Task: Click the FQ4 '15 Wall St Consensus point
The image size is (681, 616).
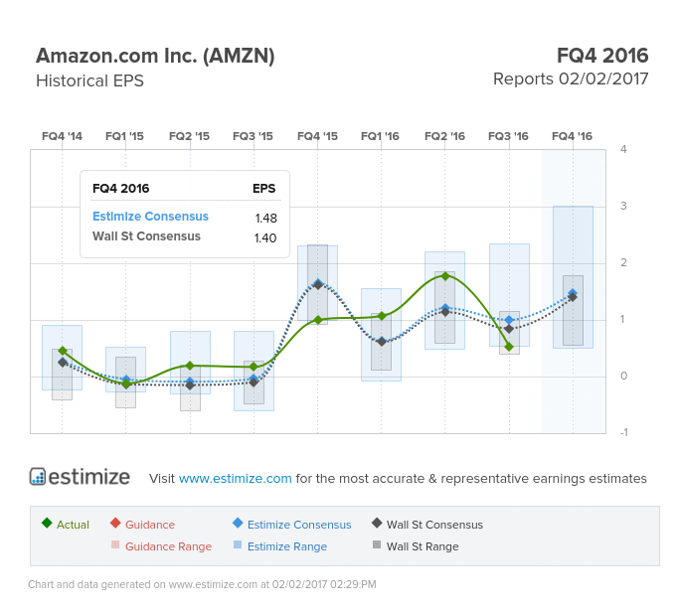Action: pyautogui.click(x=318, y=285)
